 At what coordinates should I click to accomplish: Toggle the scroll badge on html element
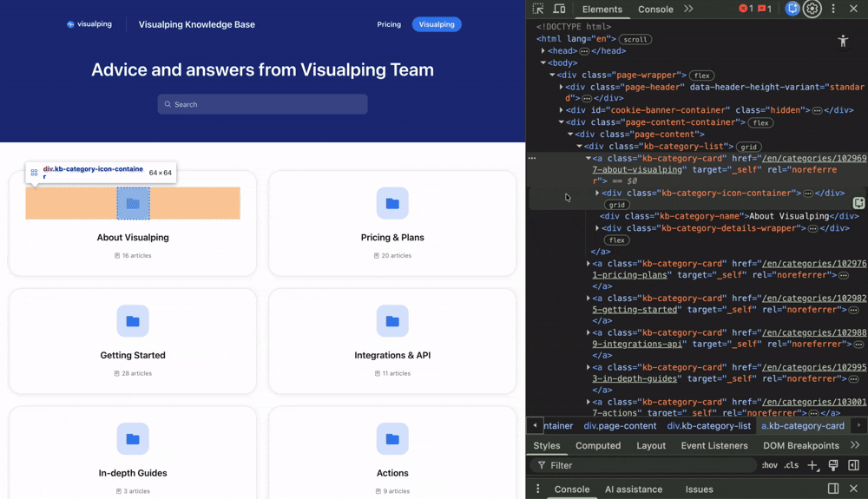[635, 39]
